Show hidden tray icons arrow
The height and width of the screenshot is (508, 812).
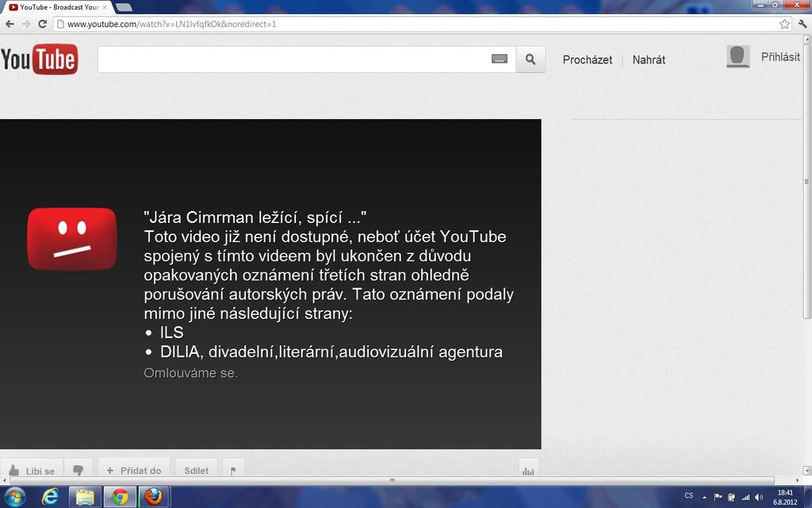704,497
